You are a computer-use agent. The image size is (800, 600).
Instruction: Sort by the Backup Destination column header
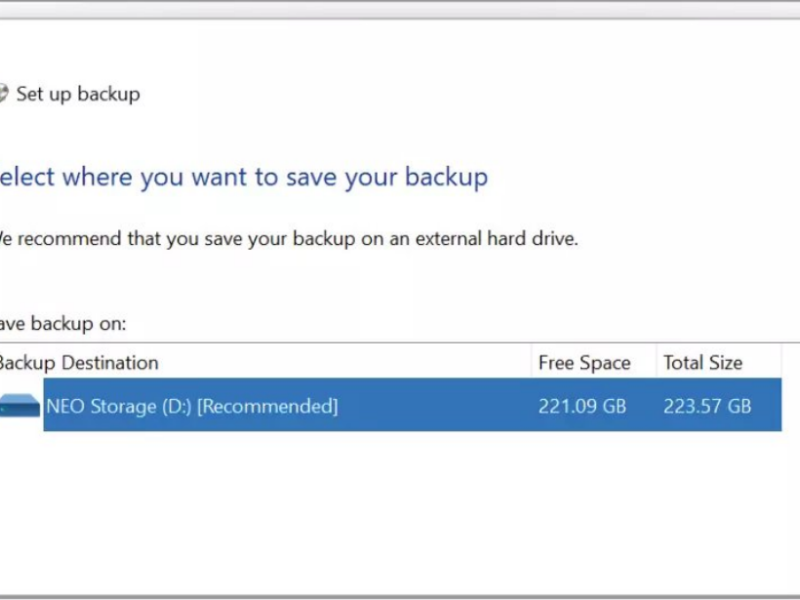pyautogui.click(x=80, y=362)
